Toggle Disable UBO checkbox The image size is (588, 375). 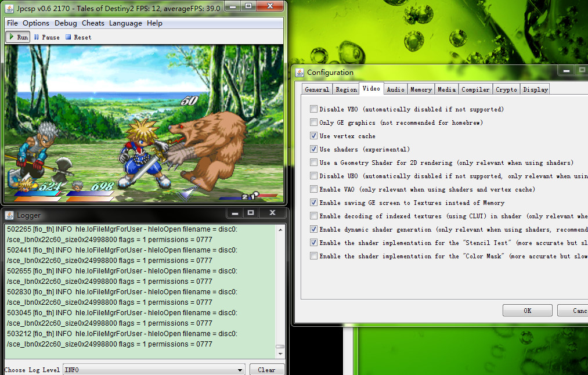(x=313, y=176)
